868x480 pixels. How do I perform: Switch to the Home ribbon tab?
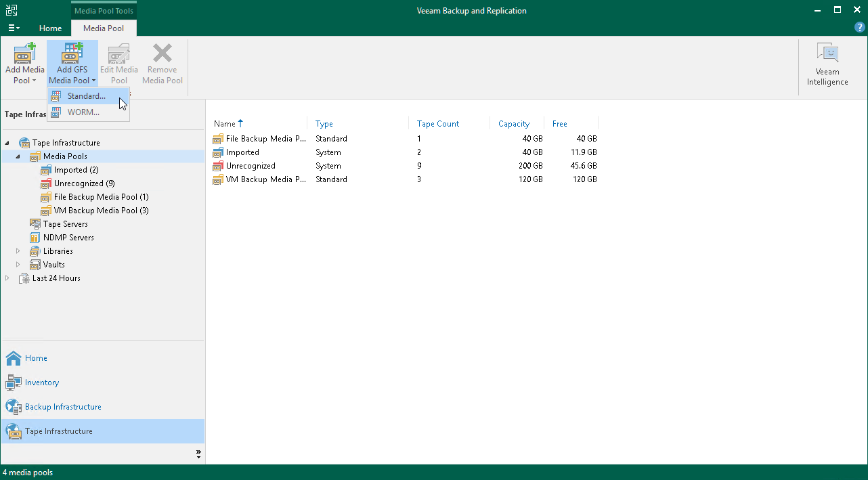pos(50,28)
